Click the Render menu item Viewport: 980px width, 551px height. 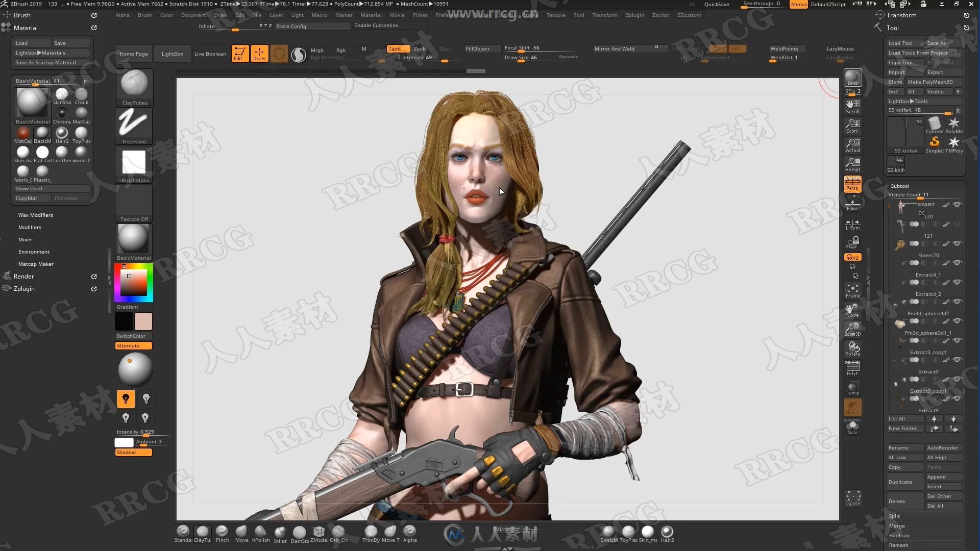click(23, 277)
